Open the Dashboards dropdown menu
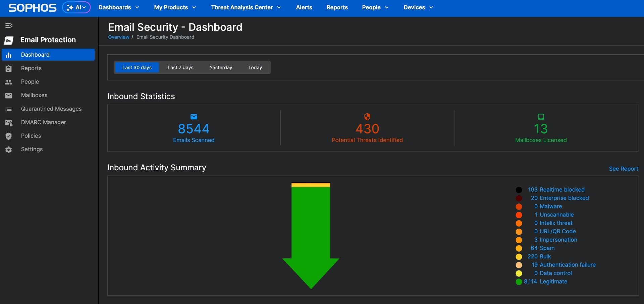The image size is (644, 304). tap(119, 7)
